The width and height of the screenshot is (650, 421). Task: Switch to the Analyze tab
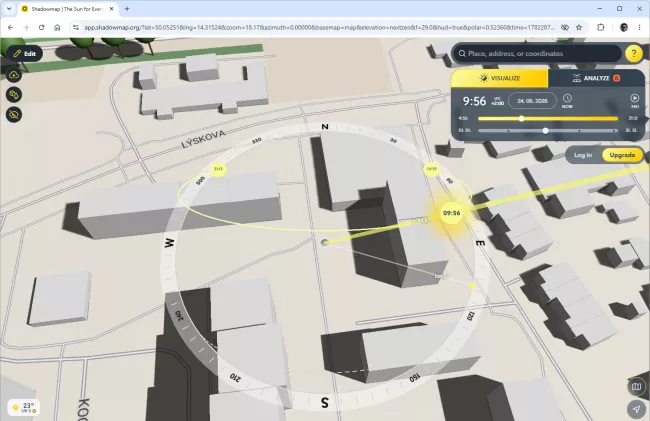pyautogui.click(x=596, y=78)
